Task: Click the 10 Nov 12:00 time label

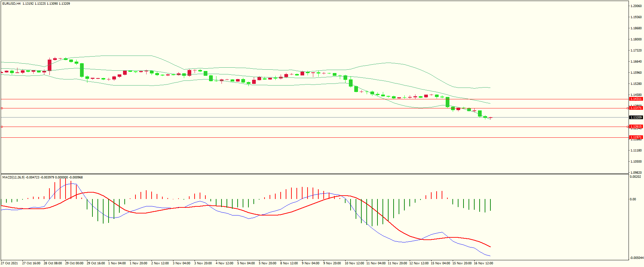Action: tap(354, 263)
